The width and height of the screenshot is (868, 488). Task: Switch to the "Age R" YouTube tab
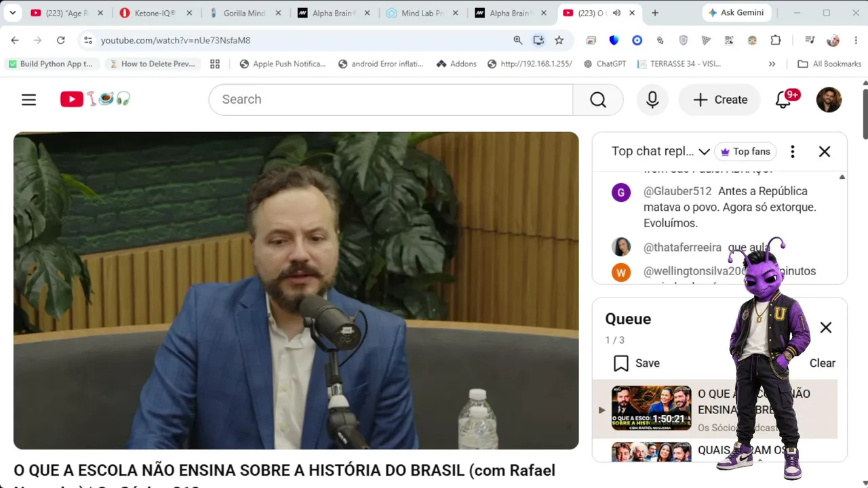[x=66, y=13]
